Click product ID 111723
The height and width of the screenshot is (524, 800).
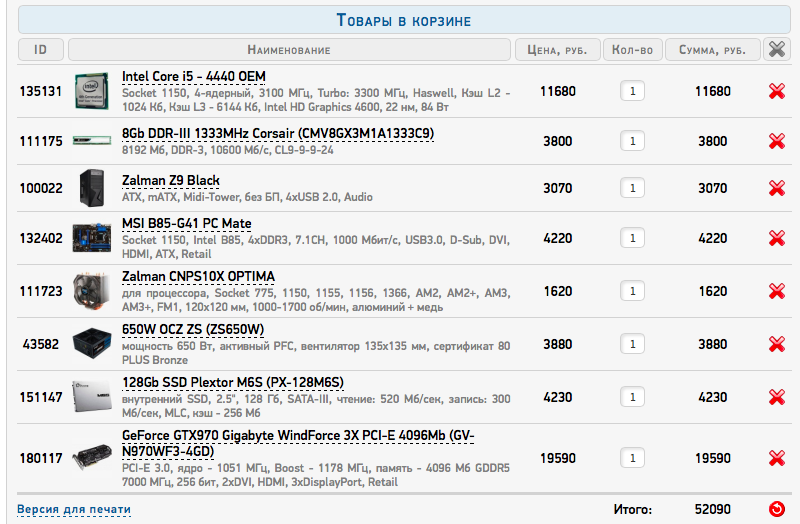(x=41, y=291)
